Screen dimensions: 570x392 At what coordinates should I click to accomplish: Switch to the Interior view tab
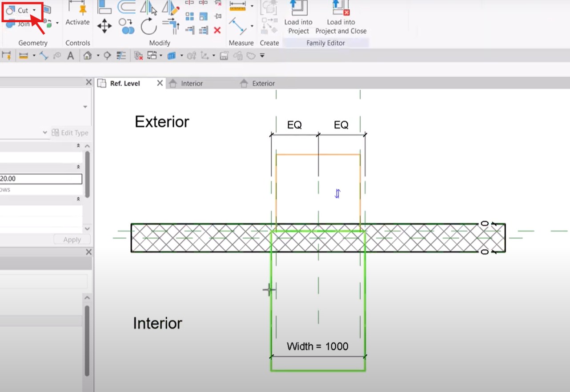coord(192,84)
